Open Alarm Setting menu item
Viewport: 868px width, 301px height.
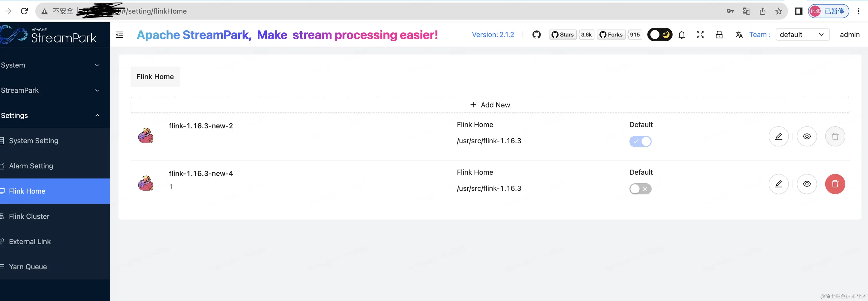pos(55,166)
